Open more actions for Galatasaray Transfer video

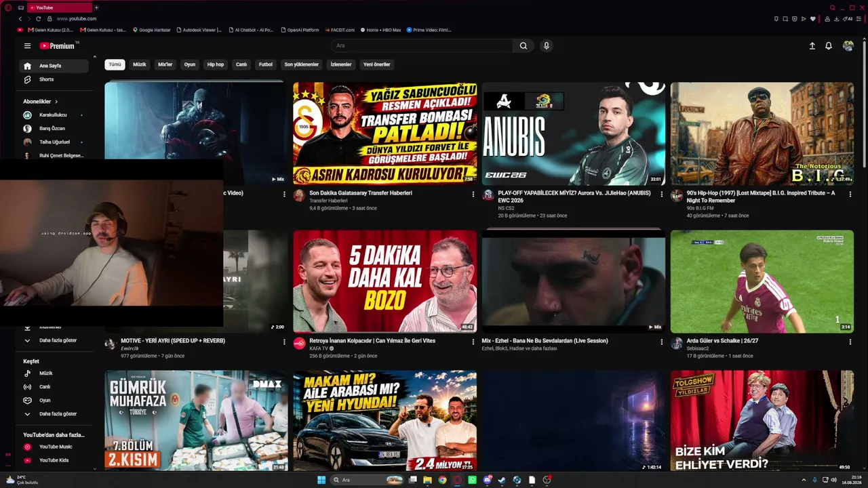coord(473,194)
